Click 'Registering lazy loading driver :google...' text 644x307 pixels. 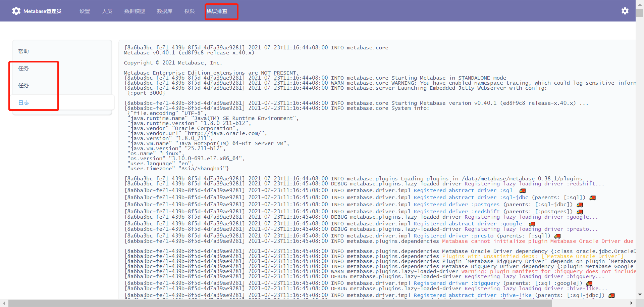pos(531,217)
